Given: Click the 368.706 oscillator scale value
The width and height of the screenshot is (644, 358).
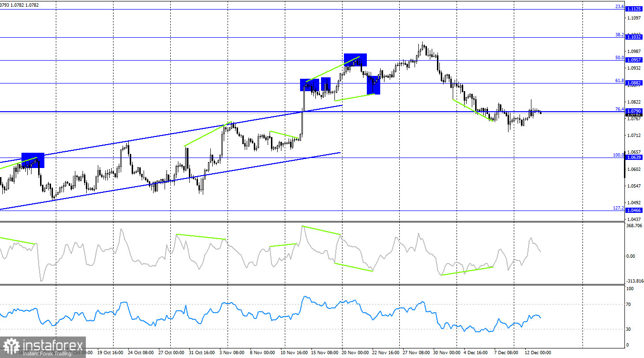Looking at the screenshot, I should point(634,226).
